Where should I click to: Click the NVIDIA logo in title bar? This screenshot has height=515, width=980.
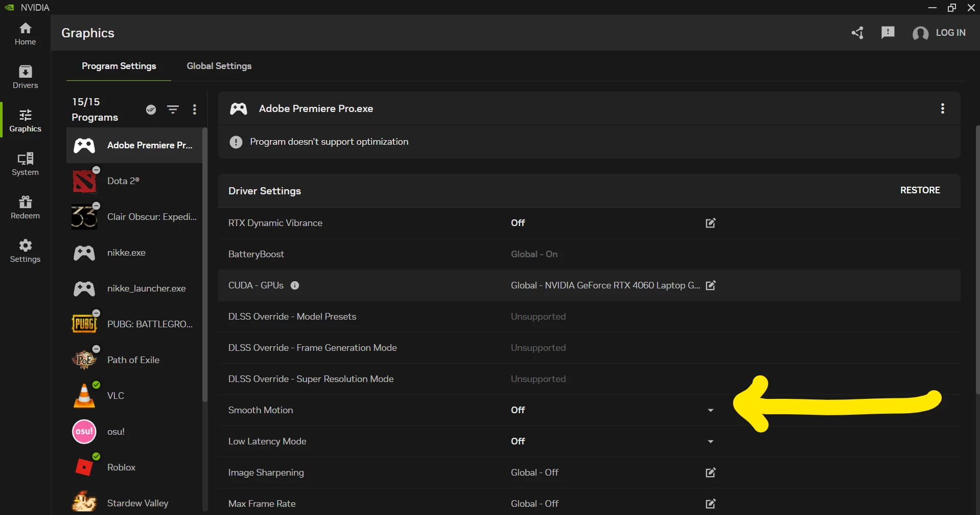click(9, 7)
